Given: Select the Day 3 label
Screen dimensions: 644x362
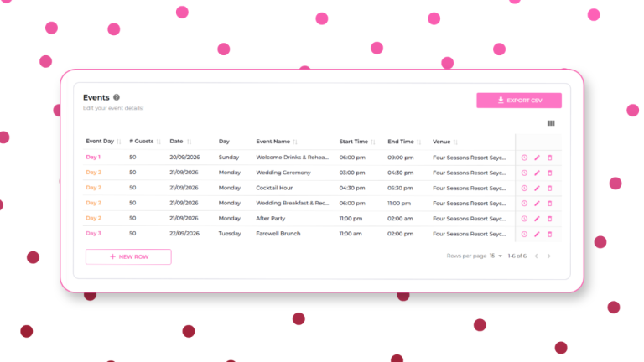Looking at the screenshot, I should point(93,233).
